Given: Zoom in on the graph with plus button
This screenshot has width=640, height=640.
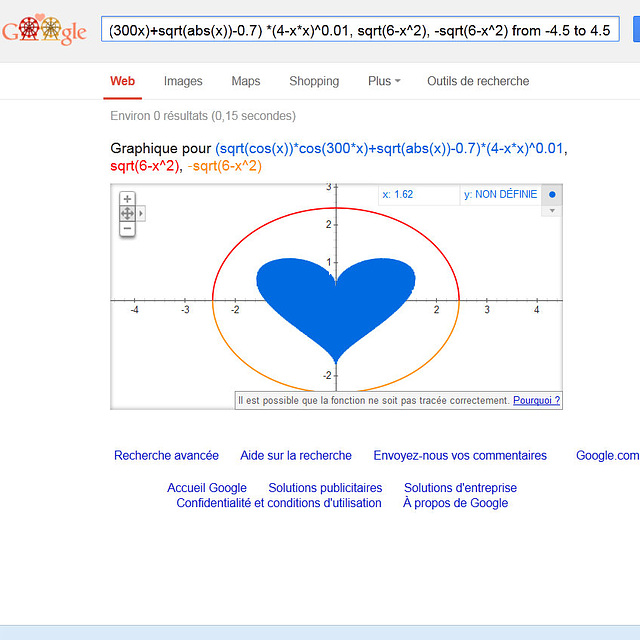Looking at the screenshot, I should coord(127,199).
